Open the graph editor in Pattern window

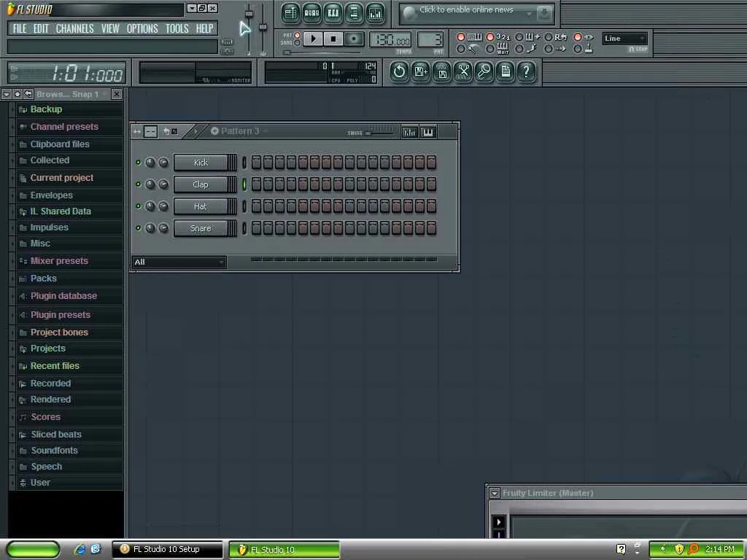pyautogui.click(x=409, y=132)
